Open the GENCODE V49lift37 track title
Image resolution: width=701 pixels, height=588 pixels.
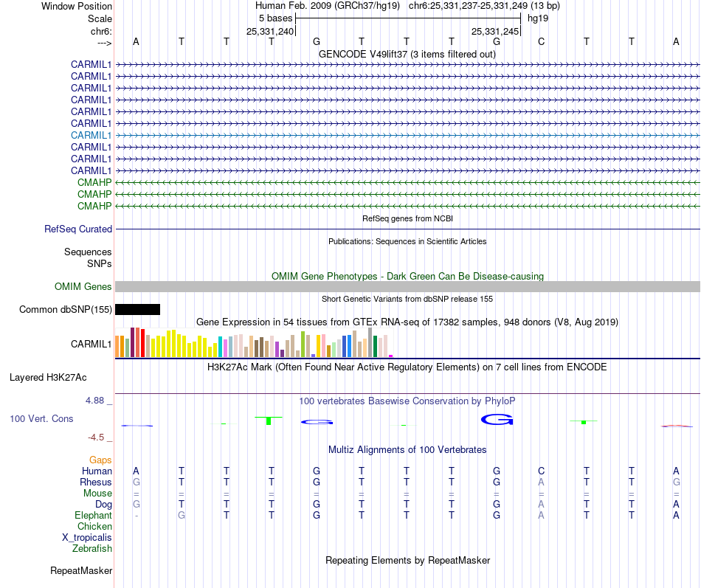coord(407,54)
